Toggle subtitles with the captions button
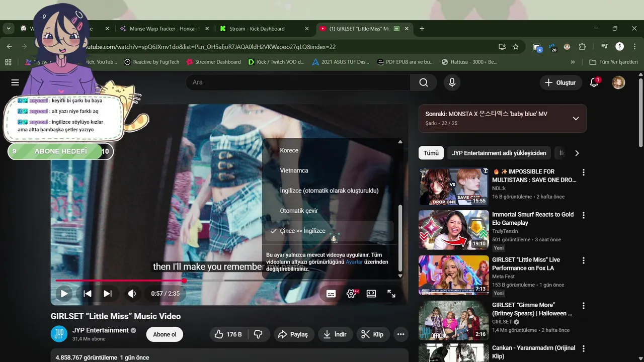 tap(331, 294)
